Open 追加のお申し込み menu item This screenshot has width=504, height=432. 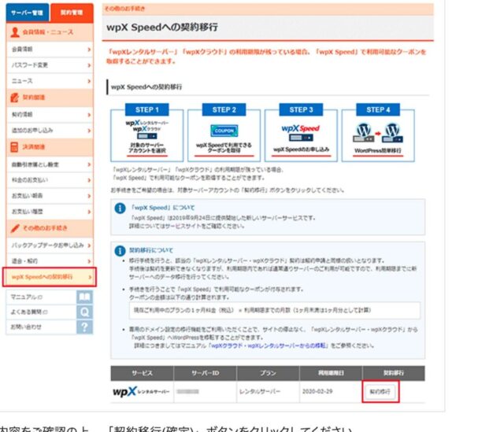(x=50, y=130)
